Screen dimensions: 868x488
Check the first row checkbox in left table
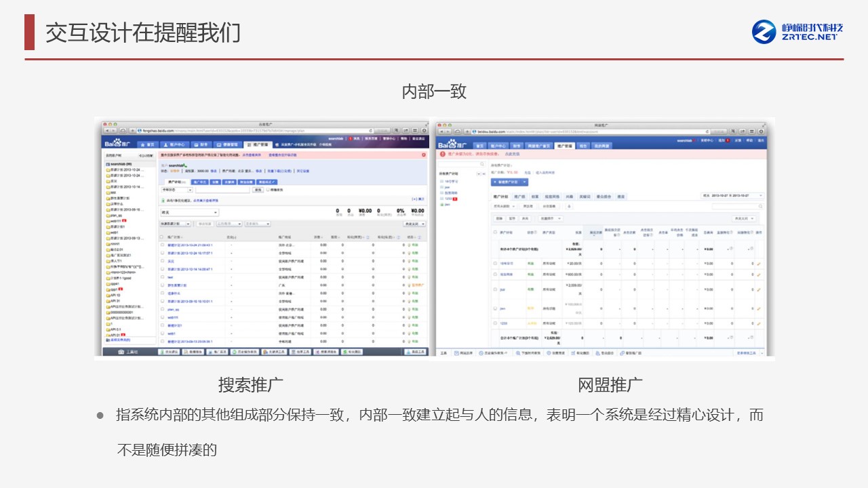162,245
